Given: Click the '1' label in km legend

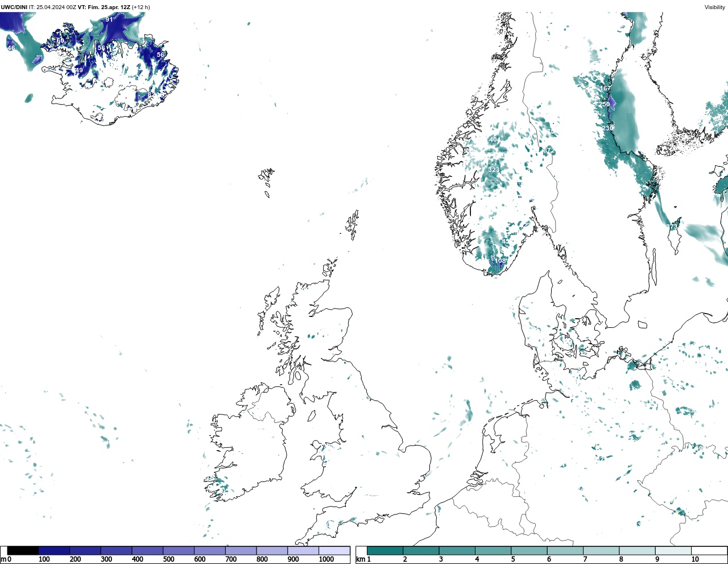Looking at the screenshot, I should [369, 559].
